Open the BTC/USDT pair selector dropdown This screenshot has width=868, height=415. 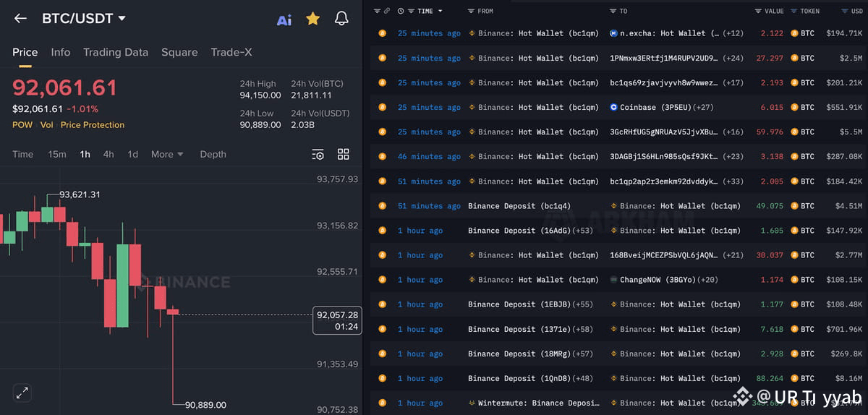point(84,19)
